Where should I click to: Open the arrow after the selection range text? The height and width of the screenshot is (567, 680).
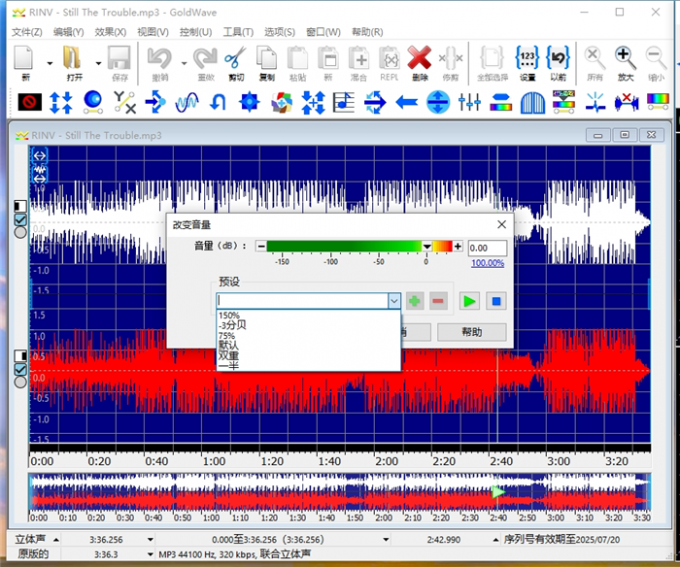pyautogui.click(x=386, y=540)
